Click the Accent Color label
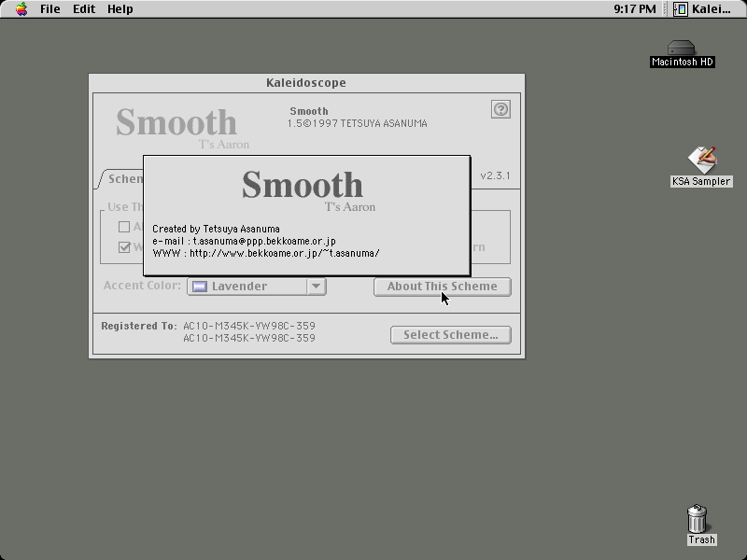747x560 pixels. [x=142, y=286]
